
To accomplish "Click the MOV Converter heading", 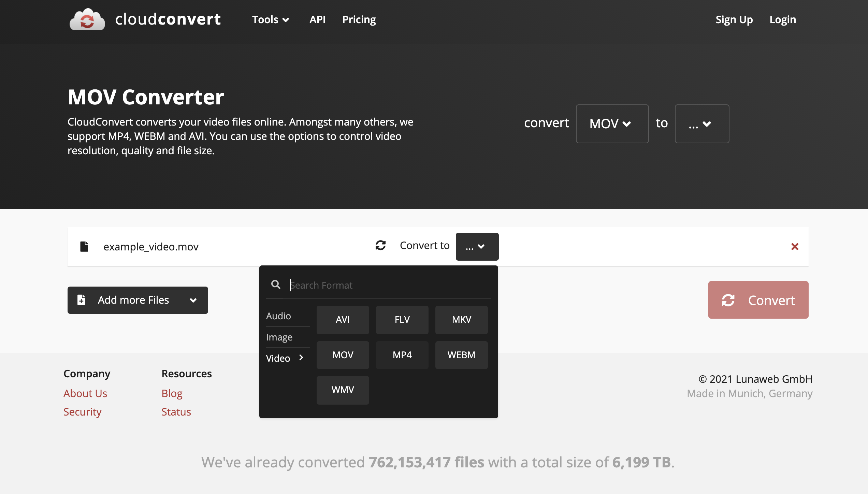I will [146, 97].
